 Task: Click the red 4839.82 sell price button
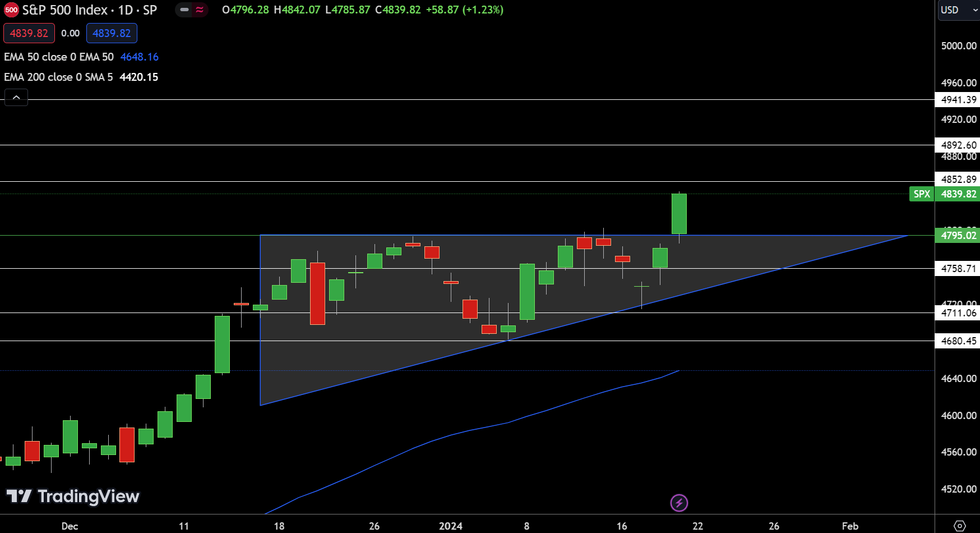coord(29,33)
